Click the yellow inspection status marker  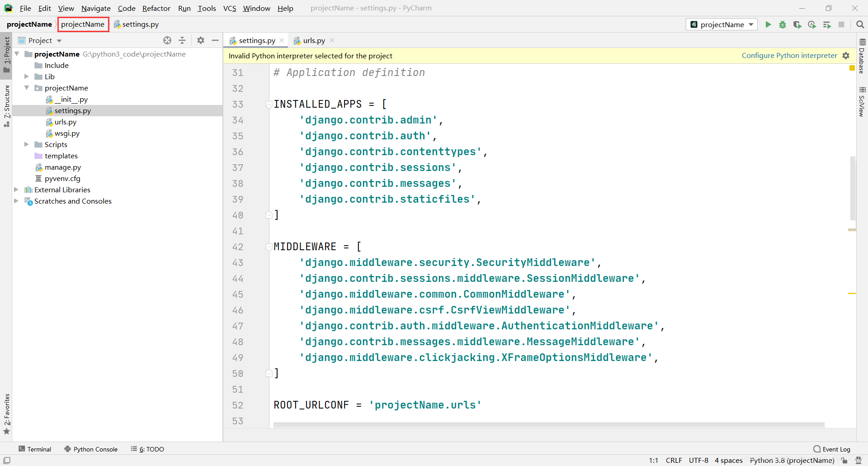coord(852,68)
